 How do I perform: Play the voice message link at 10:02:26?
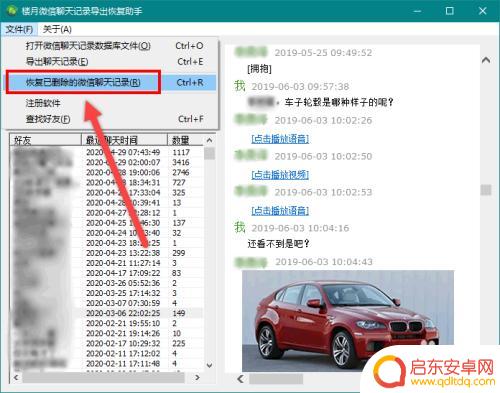click(280, 139)
